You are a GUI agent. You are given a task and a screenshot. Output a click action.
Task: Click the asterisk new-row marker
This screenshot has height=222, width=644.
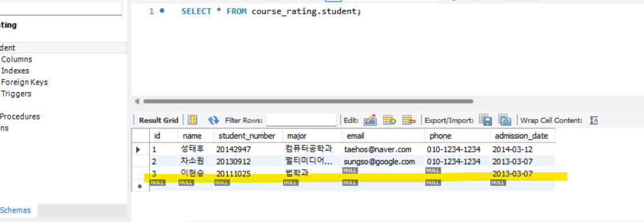(140, 186)
